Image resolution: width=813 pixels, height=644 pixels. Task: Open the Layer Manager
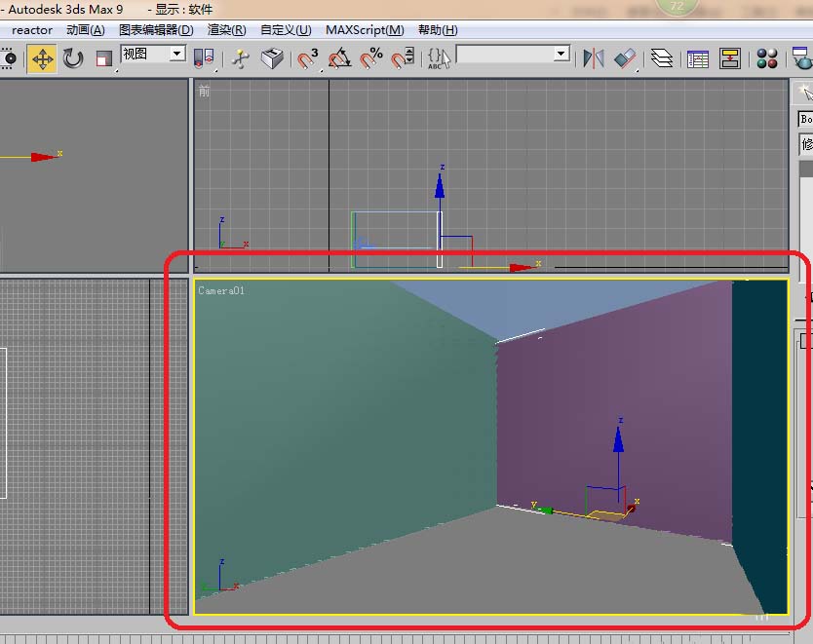[662, 59]
